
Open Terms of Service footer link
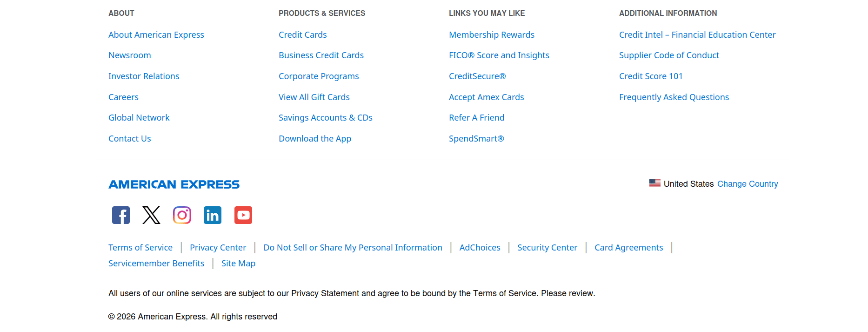pos(140,248)
